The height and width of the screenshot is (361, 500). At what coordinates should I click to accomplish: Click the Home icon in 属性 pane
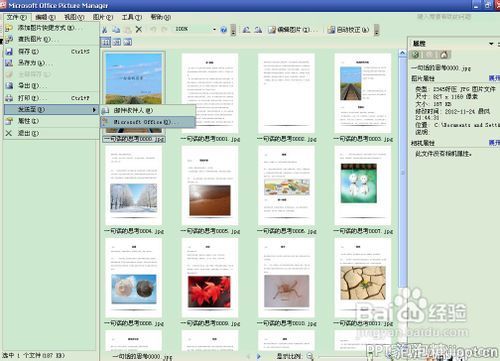444,54
